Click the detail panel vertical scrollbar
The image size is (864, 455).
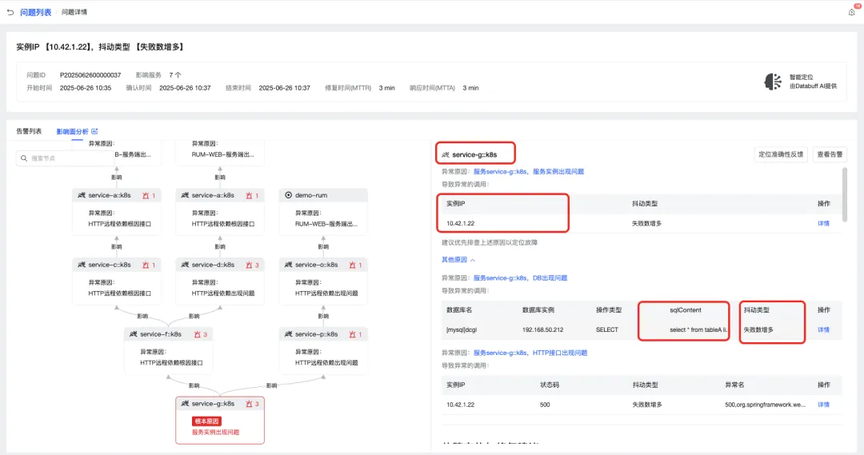(845, 194)
